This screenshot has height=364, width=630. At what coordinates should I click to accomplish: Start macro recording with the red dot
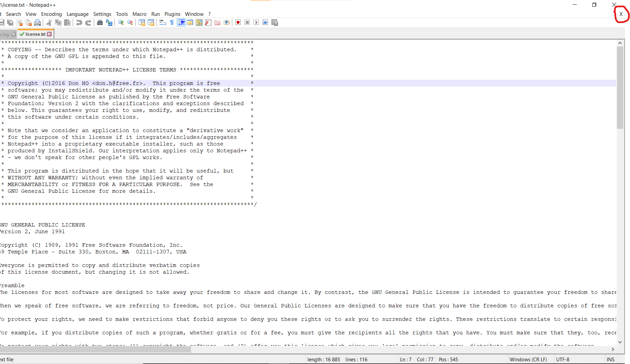click(238, 23)
